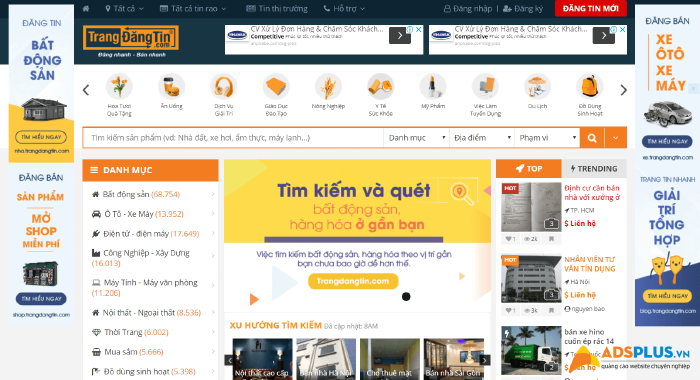Expand advanced search options arrow
This screenshot has width=700, height=380.
(616, 138)
